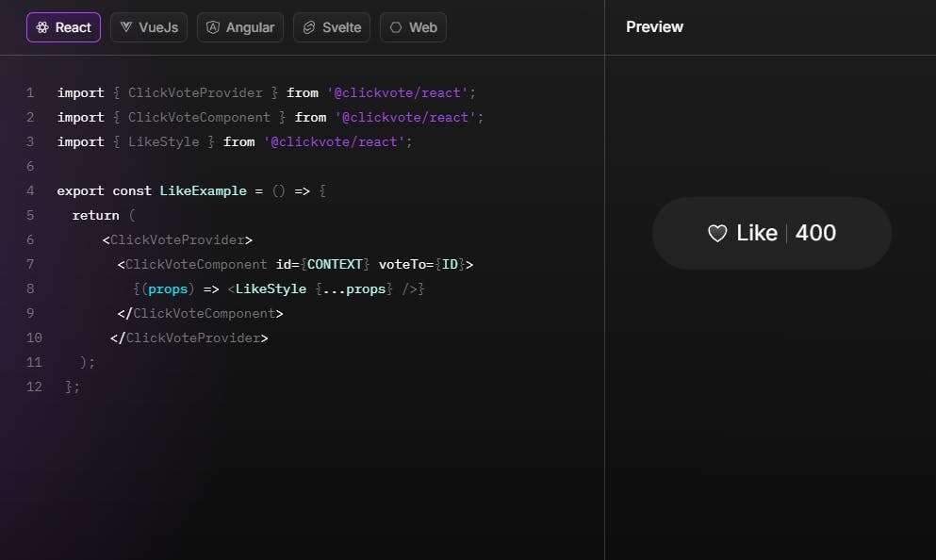Select the Svelte tab label
Viewport: 936px width, 560px height.
pos(341,27)
